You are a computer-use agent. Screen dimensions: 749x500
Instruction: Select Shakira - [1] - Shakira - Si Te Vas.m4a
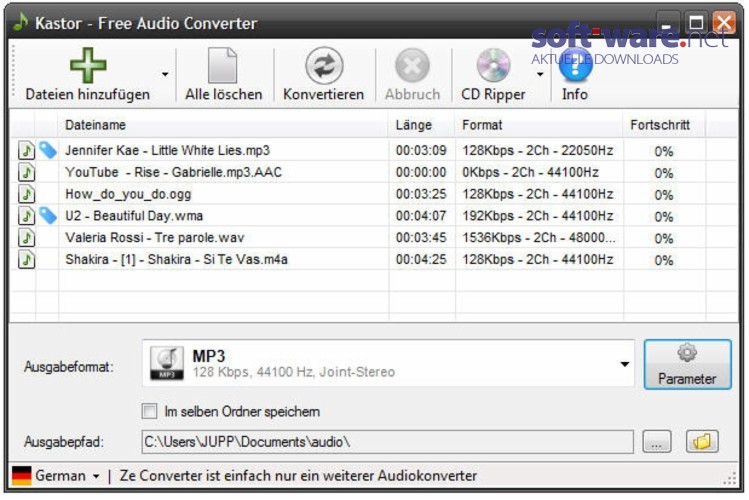pos(177,260)
